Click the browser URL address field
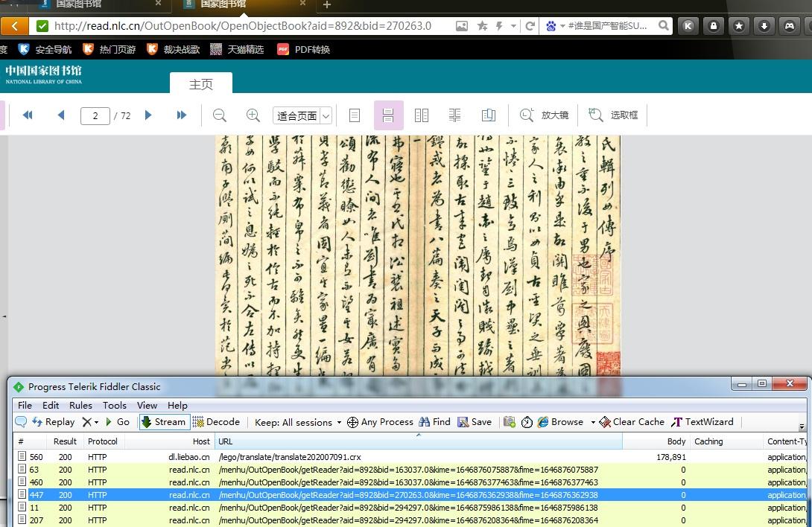The width and height of the screenshot is (812, 527). 242,26
